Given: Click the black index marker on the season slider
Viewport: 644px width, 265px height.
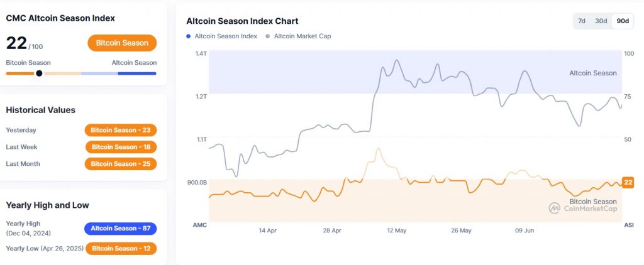Looking at the screenshot, I should point(39,73).
